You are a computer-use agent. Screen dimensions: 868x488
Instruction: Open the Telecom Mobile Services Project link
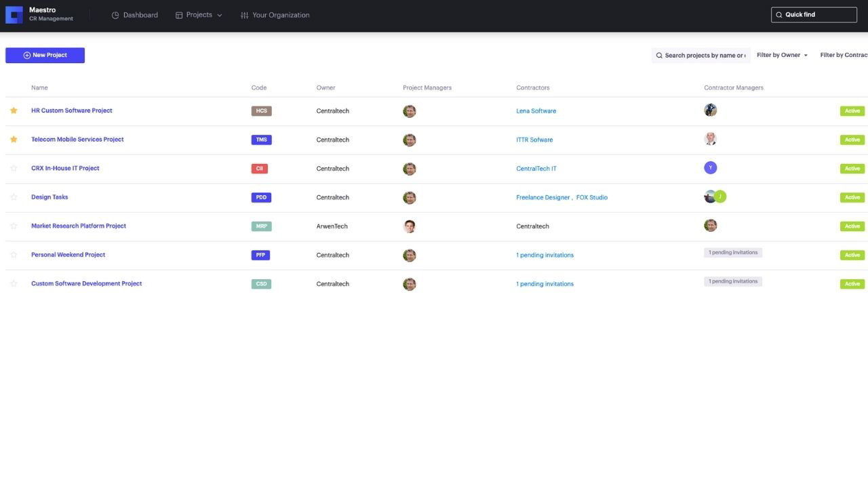(x=77, y=140)
